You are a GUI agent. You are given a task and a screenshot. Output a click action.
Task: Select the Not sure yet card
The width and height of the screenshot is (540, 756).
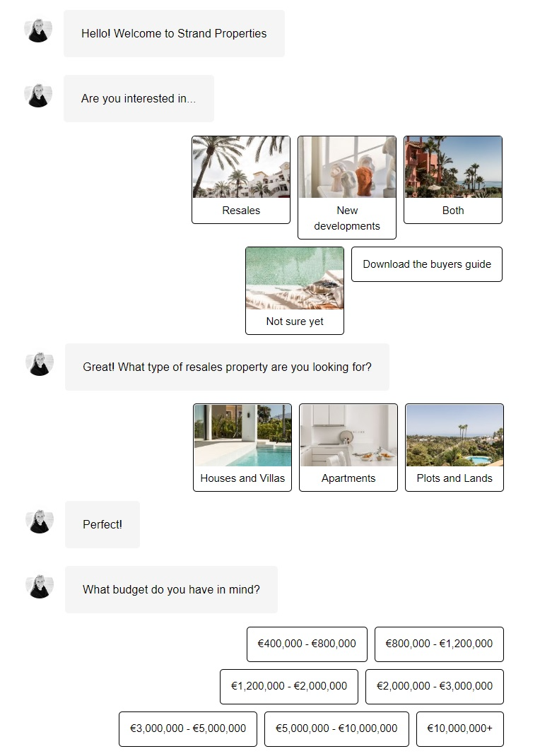[295, 290]
